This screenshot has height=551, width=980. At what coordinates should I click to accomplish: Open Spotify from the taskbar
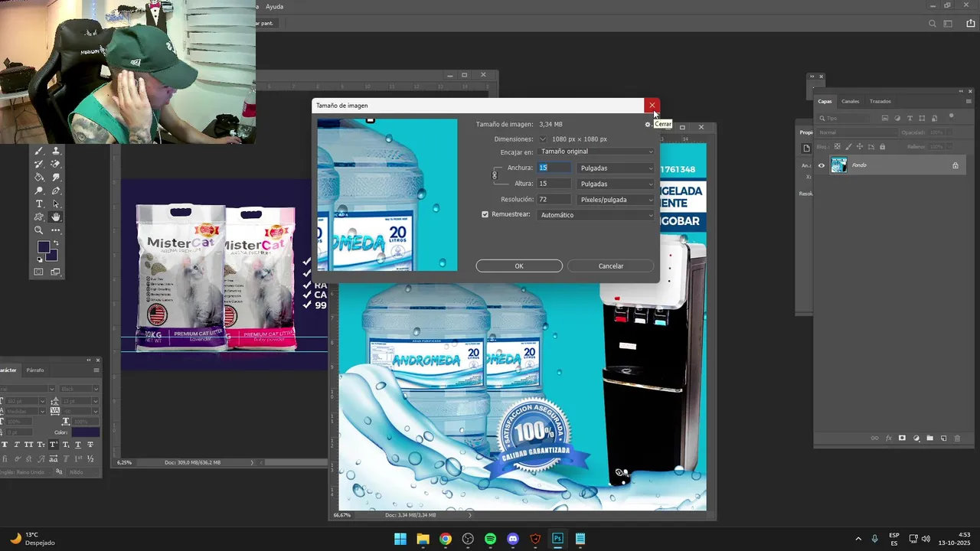click(x=491, y=539)
